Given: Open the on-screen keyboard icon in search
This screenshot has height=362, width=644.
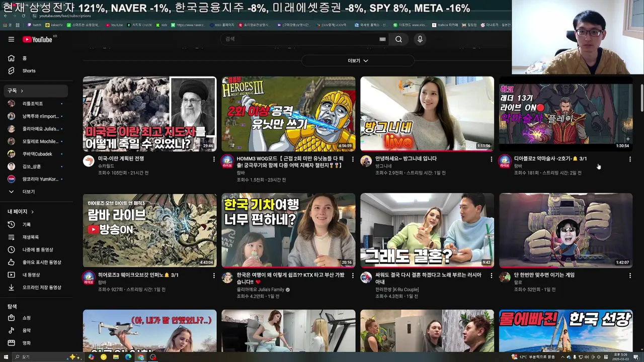Looking at the screenshot, I should click(382, 39).
